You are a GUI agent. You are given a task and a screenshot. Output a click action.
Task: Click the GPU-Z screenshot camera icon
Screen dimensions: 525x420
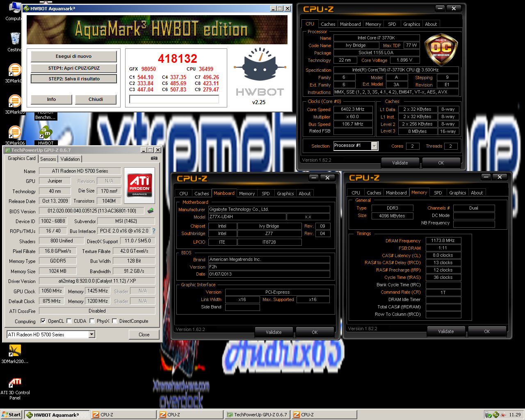click(x=154, y=158)
